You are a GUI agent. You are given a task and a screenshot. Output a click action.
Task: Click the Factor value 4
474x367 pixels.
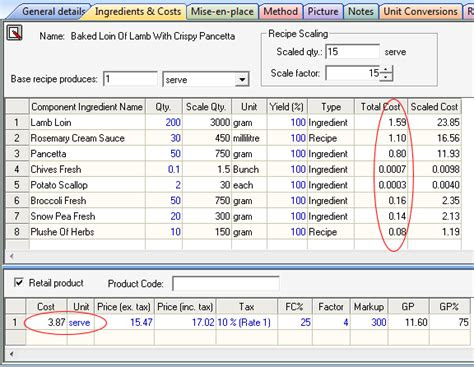(x=331, y=322)
